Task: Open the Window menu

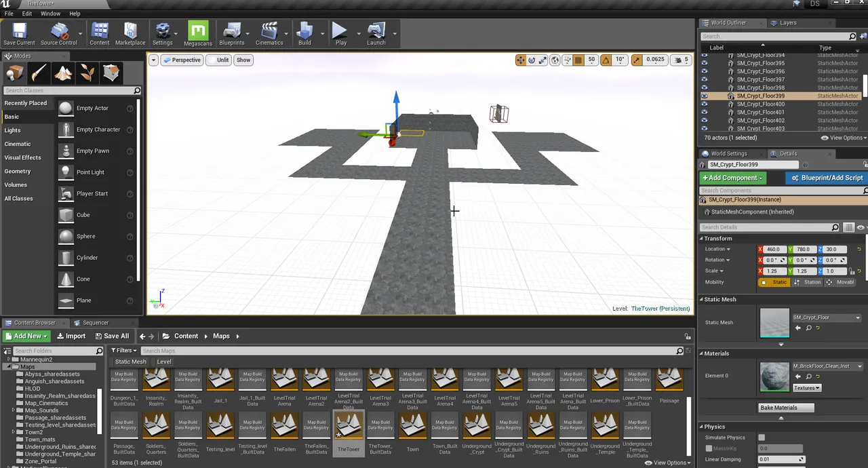Action: [50, 14]
